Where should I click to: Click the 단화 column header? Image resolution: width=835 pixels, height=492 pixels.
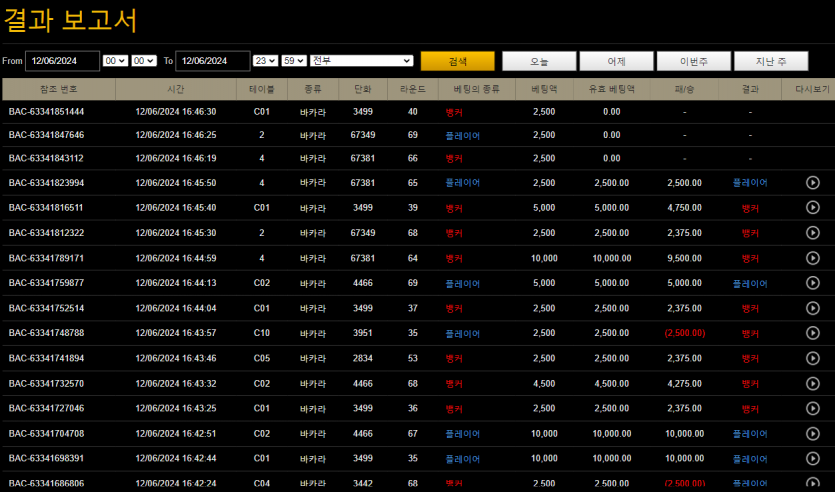(x=363, y=89)
